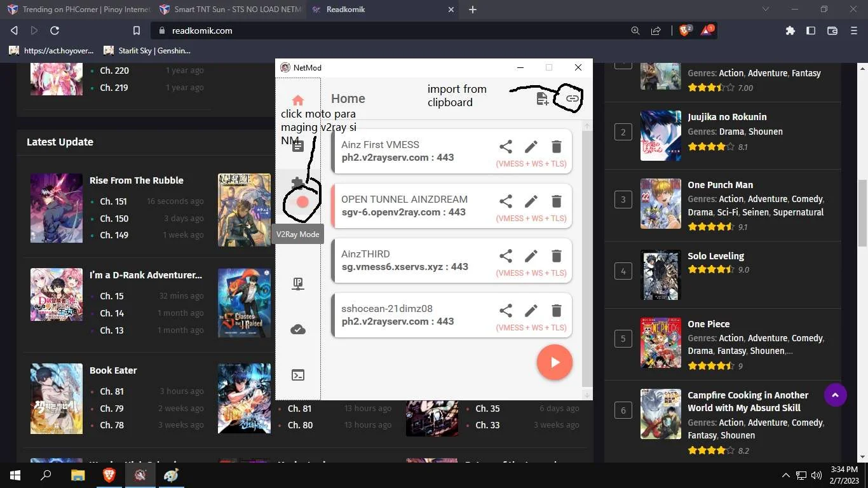Open the browser main menu
The image size is (868, 488).
[853, 30]
